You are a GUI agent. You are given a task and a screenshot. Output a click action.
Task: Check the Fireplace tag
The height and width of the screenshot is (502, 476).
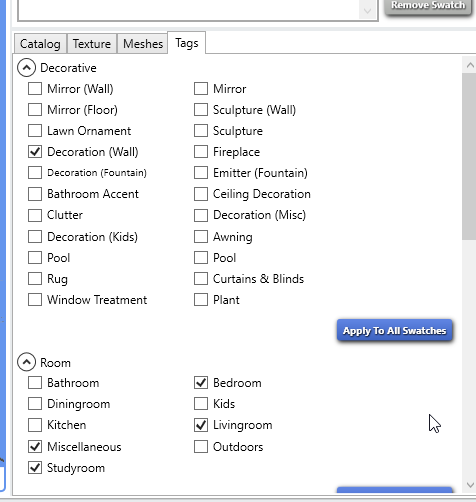[x=201, y=152]
